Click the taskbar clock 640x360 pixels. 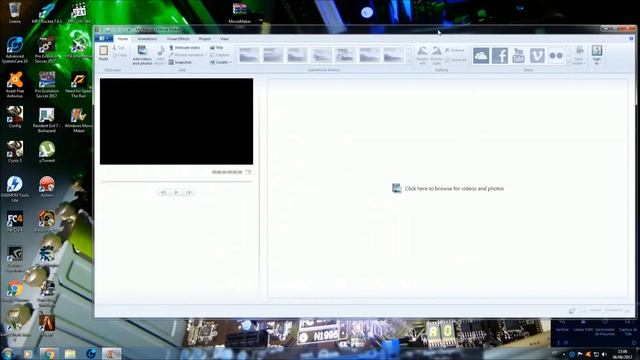click(623, 354)
